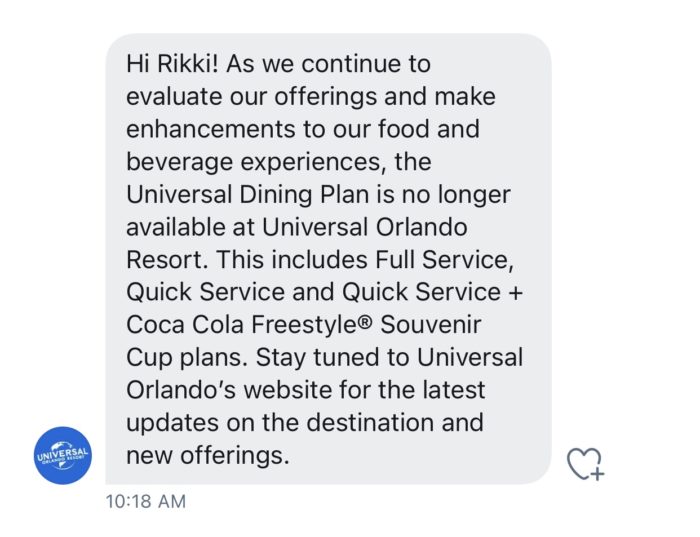700x537 pixels.
Task: Open the Universal Orlando Resort profile avatar
Action: point(62,455)
